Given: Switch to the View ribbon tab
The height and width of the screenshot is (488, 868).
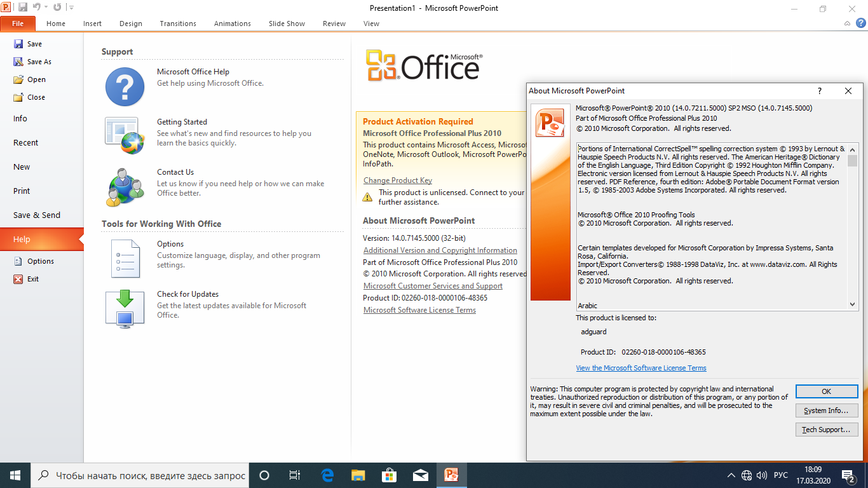Looking at the screenshot, I should click(371, 24).
